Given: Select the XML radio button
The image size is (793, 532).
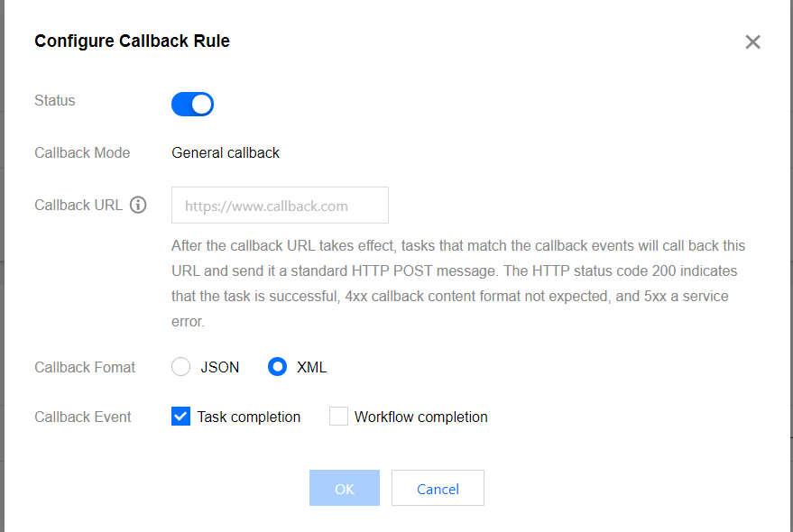Looking at the screenshot, I should click(x=278, y=367).
